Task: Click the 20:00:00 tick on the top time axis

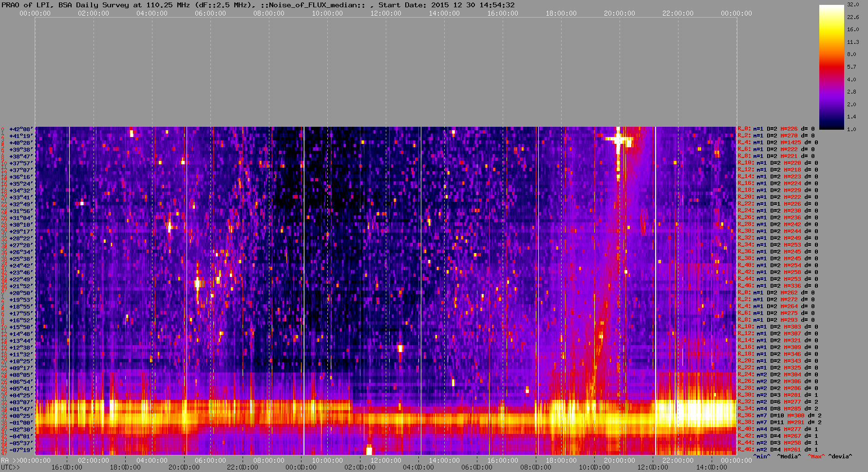Action: click(x=620, y=14)
